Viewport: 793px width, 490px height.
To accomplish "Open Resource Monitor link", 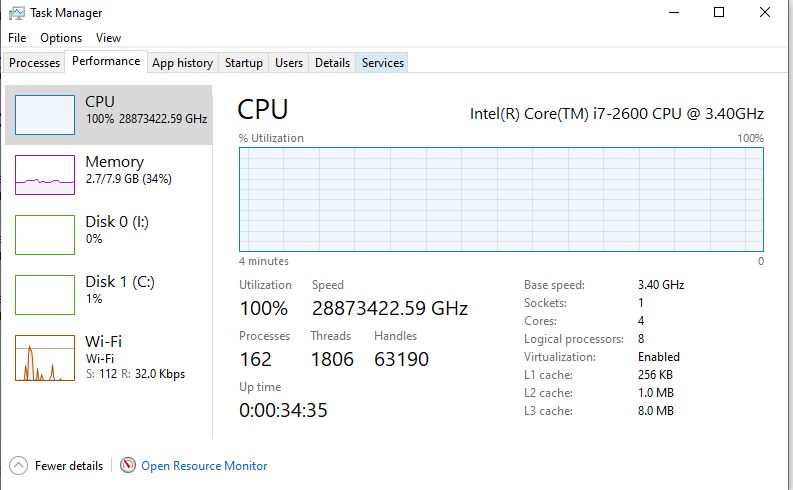I will click(204, 466).
